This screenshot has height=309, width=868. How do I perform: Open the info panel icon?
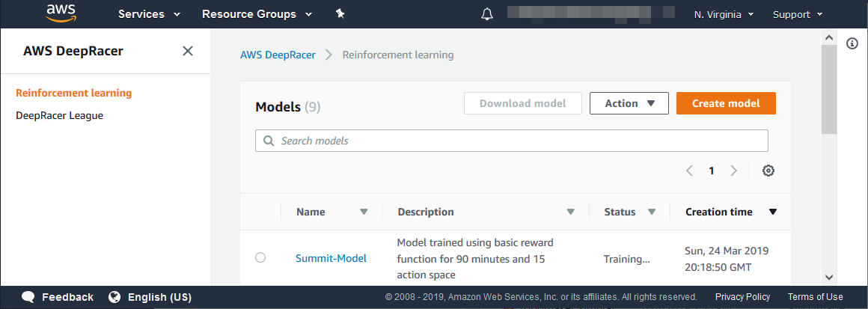click(852, 43)
